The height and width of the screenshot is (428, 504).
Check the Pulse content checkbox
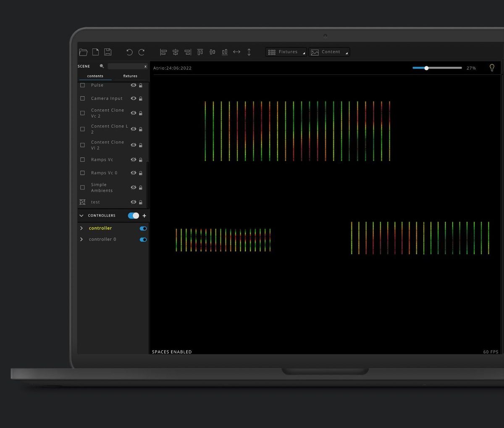tap(82, 85)
